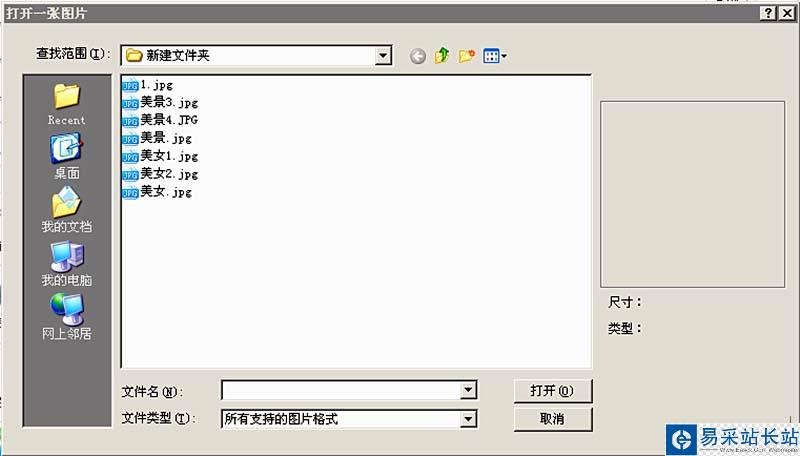This screenshot has width=800, height=456.
Task: Select file icon of 美女.jpg
Action: (130, 193)
